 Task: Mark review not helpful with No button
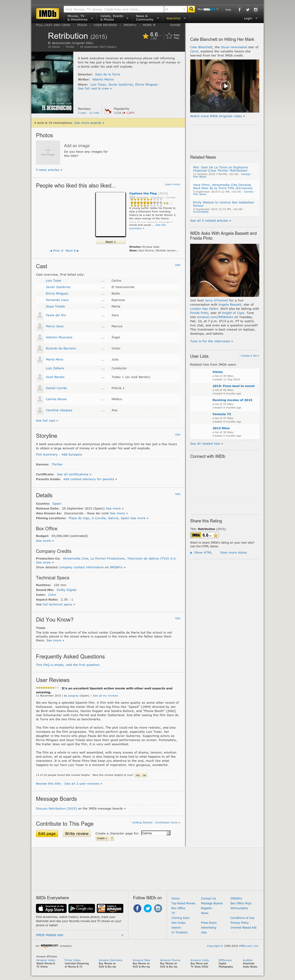(145, 775)
